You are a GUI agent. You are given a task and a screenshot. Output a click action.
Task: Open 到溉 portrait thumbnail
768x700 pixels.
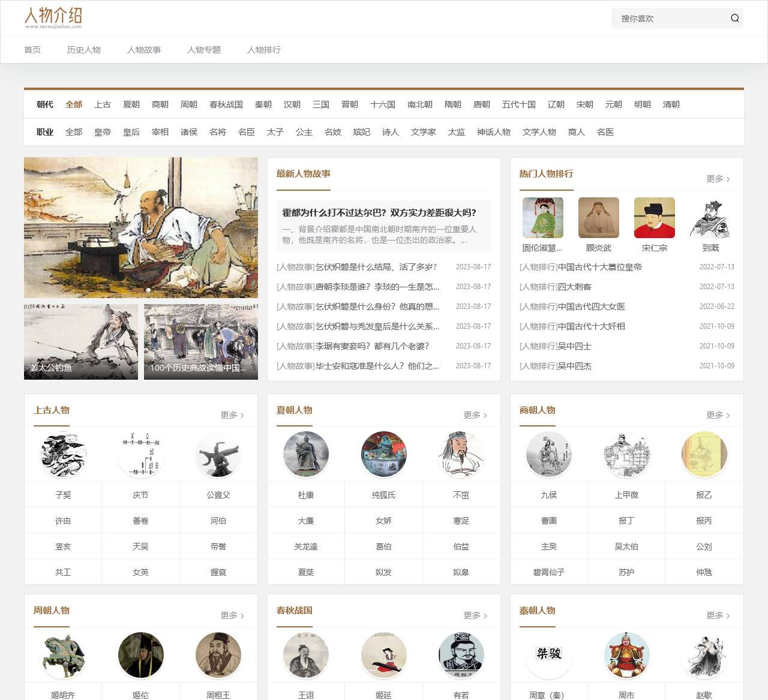710,218
